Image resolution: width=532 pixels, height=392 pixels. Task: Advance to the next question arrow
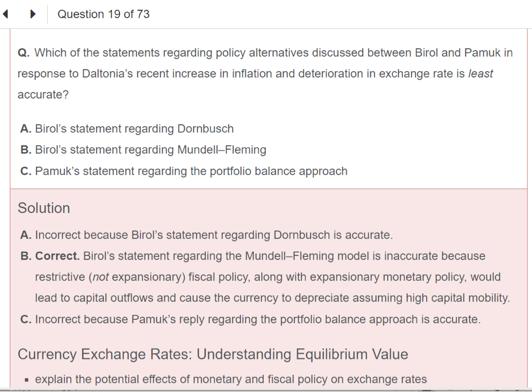point(33,15)
